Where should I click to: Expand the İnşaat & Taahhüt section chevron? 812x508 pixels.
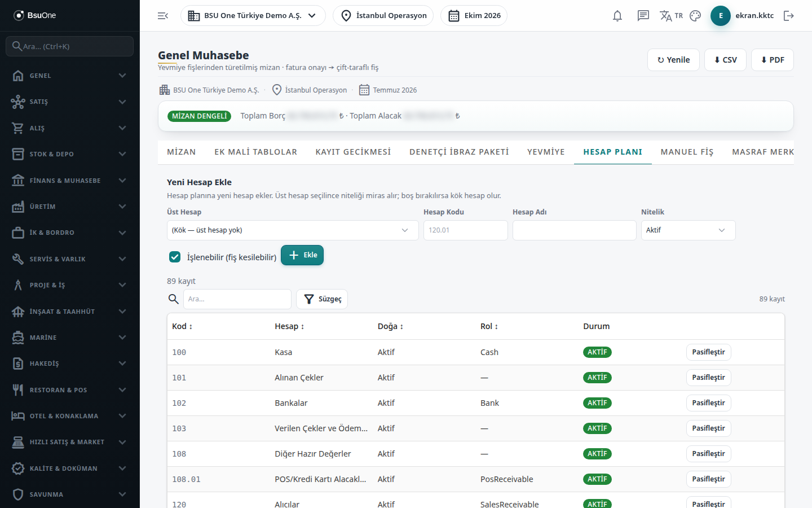[122, 312]
